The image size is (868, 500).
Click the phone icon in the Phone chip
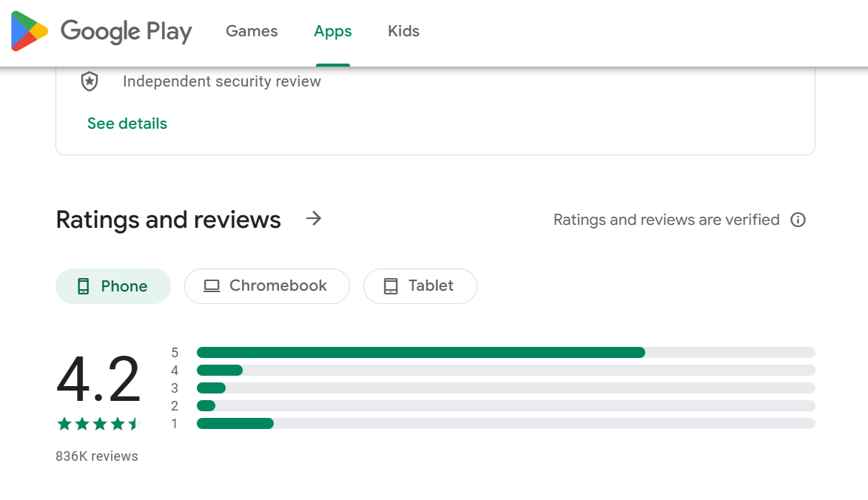[84, 286]
